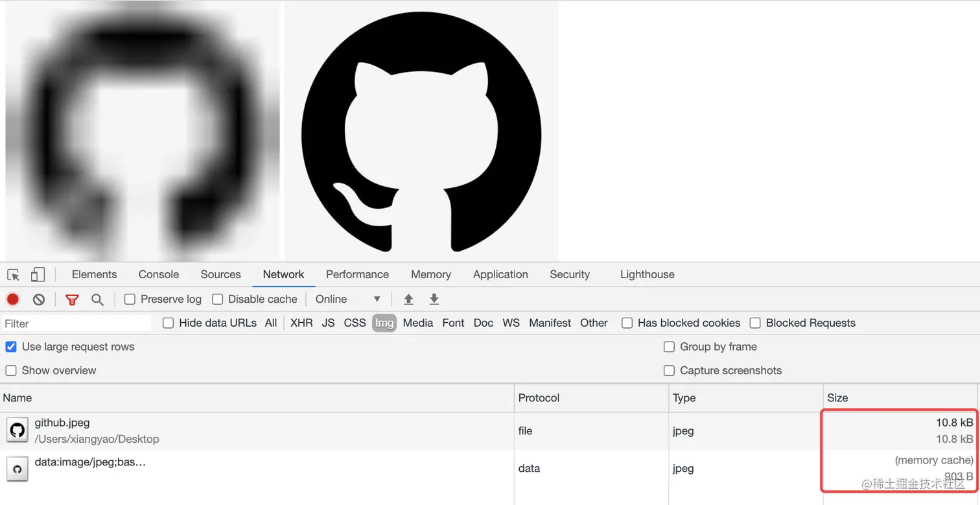Click the /Users/xiangyao/Desktop path text
This screenshot has height=505, width=980.
click(x=97, y=439)
